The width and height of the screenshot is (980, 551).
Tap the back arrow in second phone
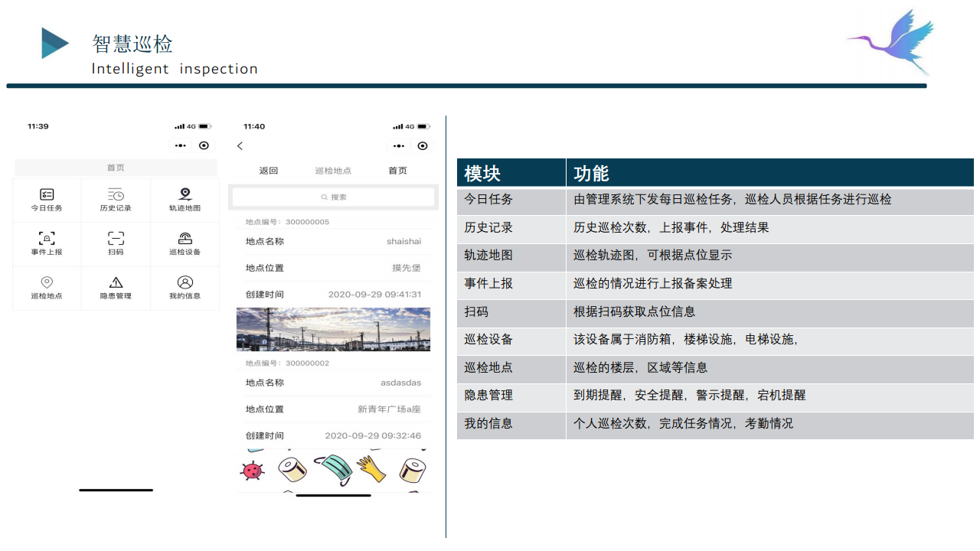[x=240, y=145]
